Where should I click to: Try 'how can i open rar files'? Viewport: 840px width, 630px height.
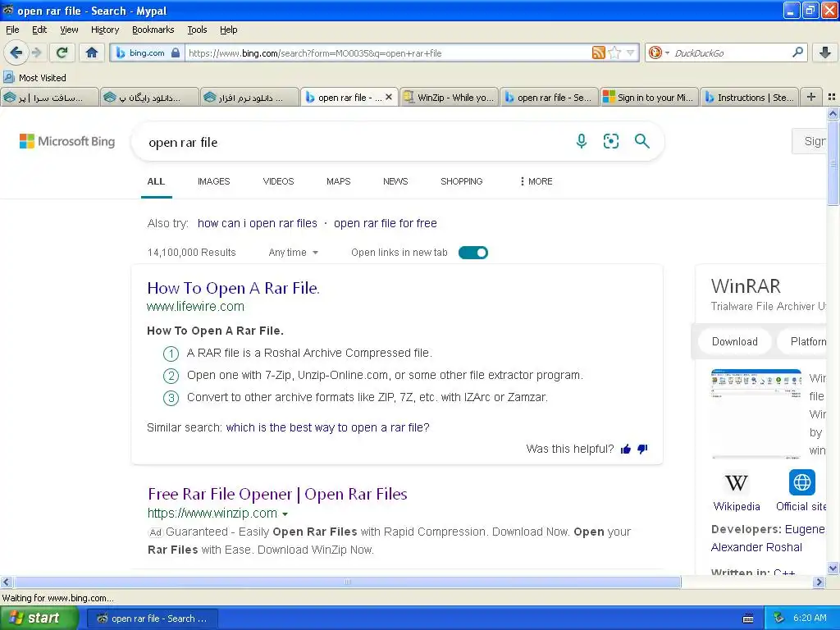(x=257, y=223)
